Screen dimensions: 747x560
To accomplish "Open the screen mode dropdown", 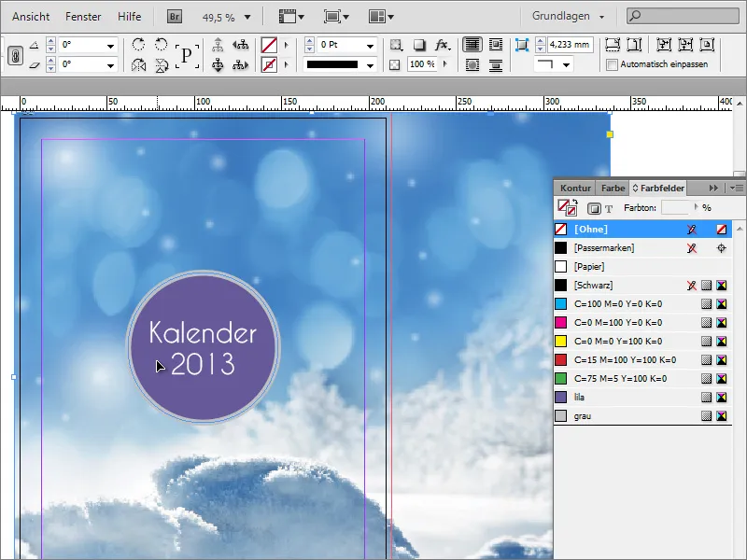I will pos(336,17).
